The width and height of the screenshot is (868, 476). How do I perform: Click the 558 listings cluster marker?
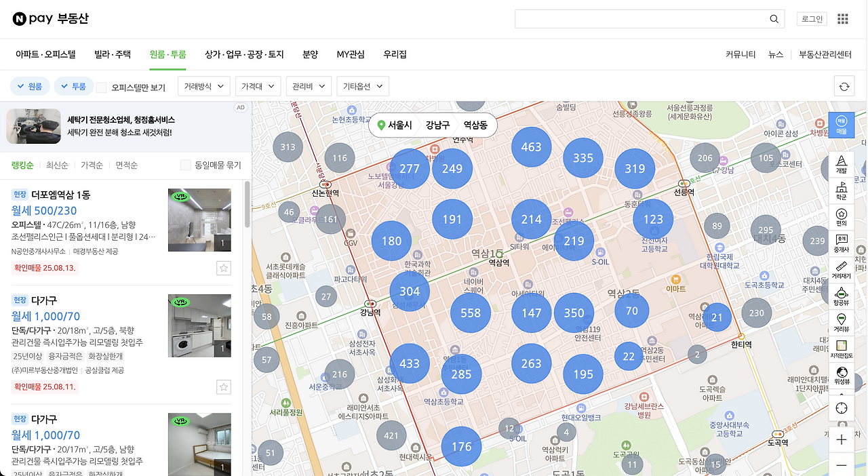471,313
